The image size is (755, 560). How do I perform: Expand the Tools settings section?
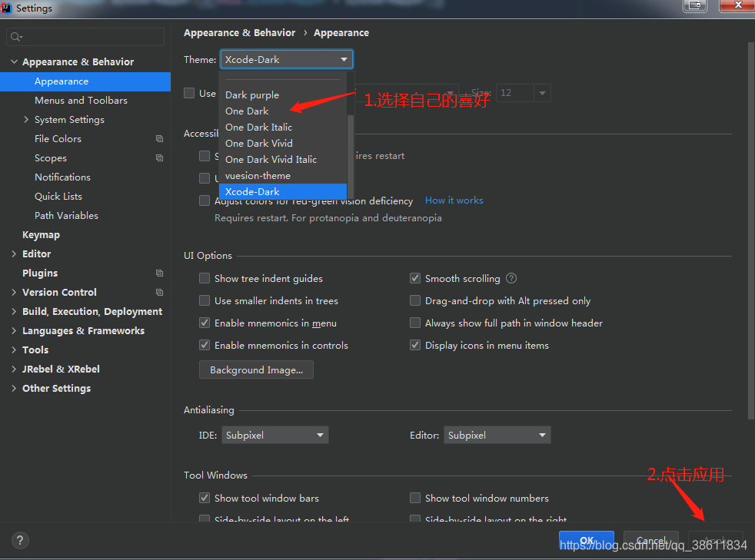(14, 350)
